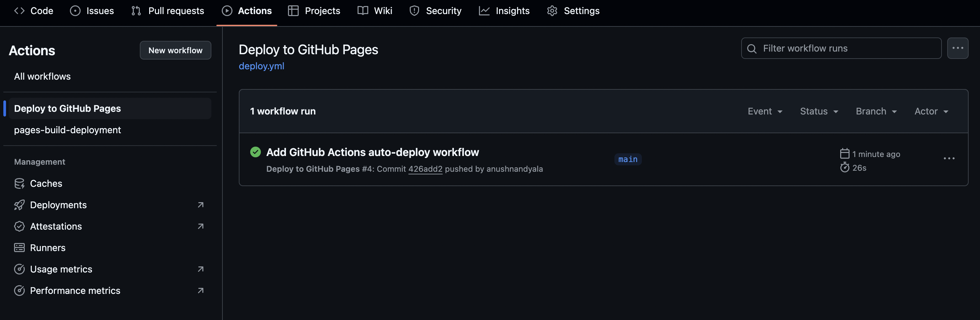This screenshot has width=980, height=320.
Task: Open workflow options kebab menu beside filter
Action: pyautogui.click(x=958, y=49)
